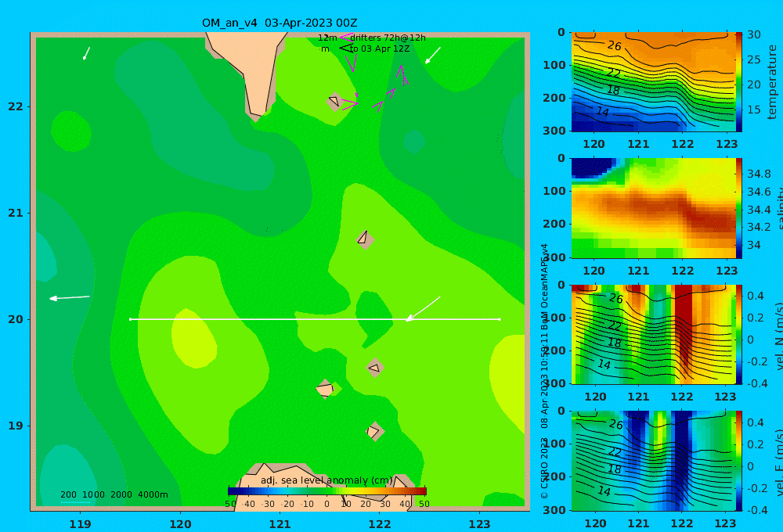This screenshot has height=532, width=783.
Task: Click the '200 1000 2000 4000m' depth legend
Action: (x=114, y=494)
